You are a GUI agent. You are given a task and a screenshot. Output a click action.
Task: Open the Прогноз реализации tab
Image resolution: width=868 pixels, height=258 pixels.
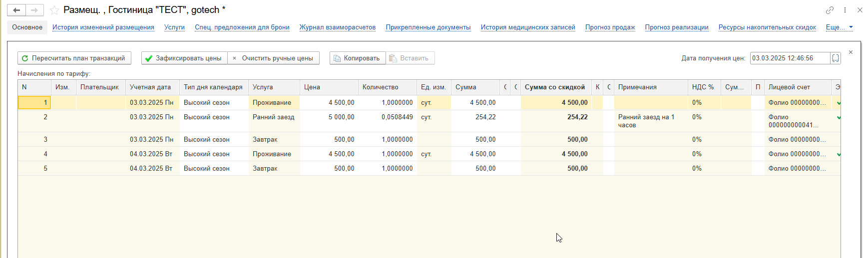click(677, 27)
